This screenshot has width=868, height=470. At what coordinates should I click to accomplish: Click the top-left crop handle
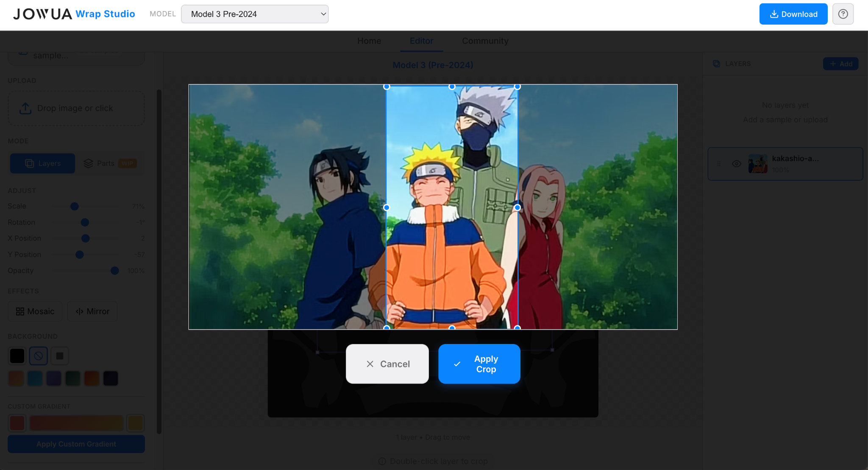(x=387, y=87)
